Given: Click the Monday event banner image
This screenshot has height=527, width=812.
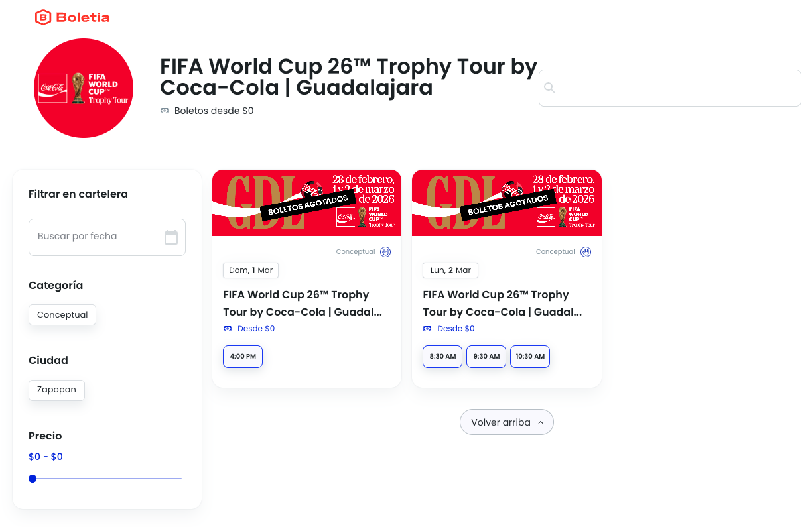Looking at the screenshot, I should coord(506,203).
